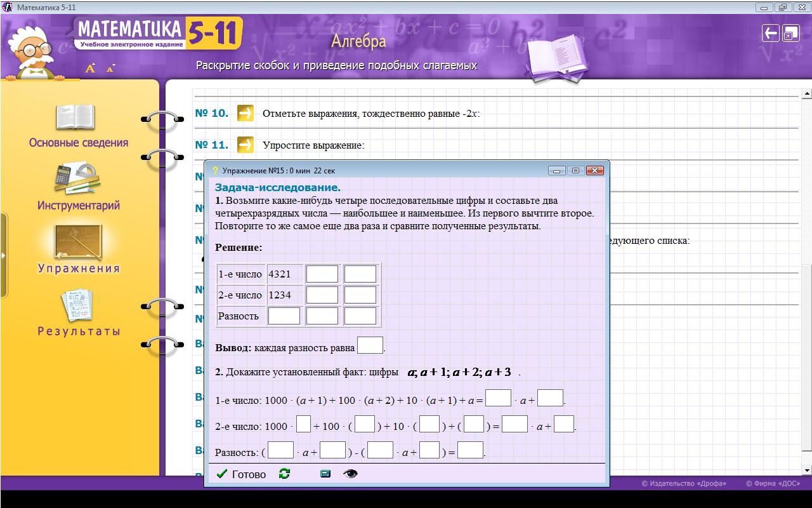Click the increase font size icon
Image resolution: width=812 pixels, height=508 pixels.
tap(90, 68)
